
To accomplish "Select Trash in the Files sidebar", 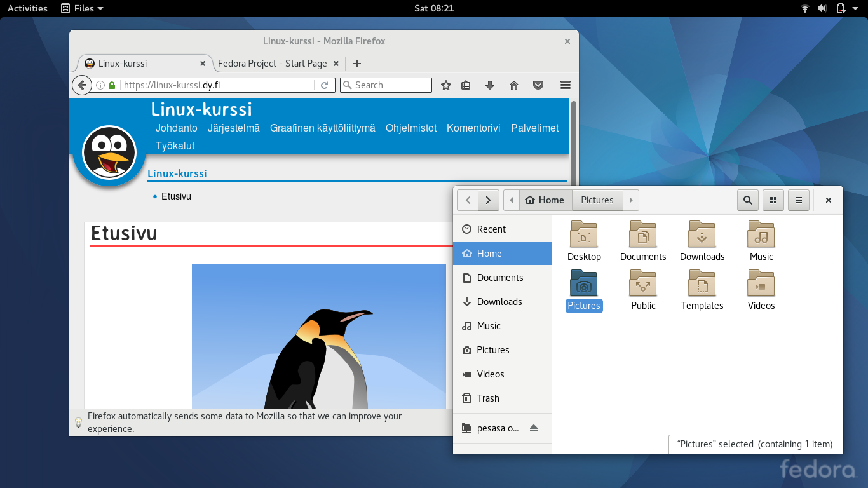I will click(x=488, y=398).
